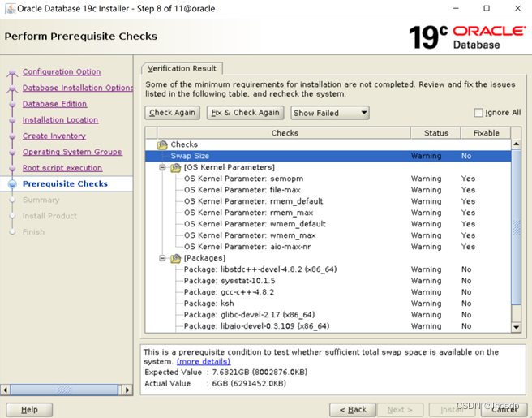Select the rmem_default kernel parameter row
The width and height of the screenshot is (532, 418).
coord(328,201)
